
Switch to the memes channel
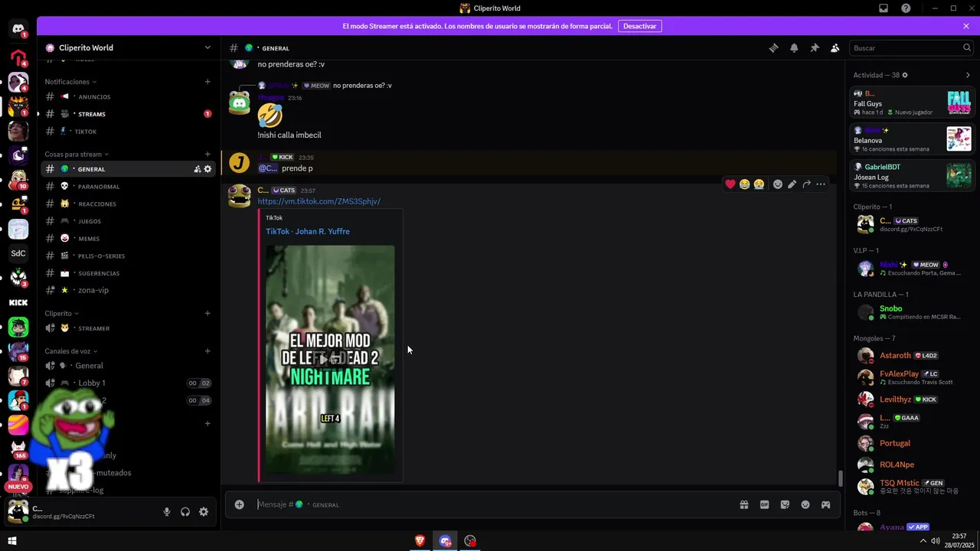click(129, 238)
